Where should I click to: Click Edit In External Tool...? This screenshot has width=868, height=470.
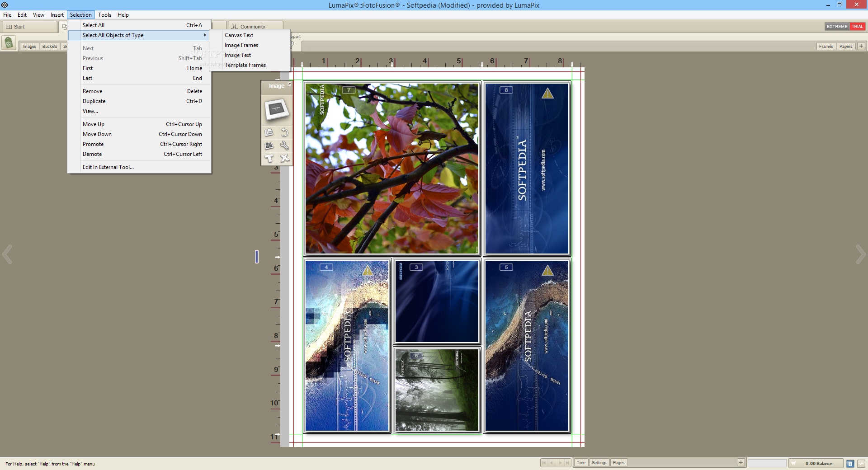139,167
